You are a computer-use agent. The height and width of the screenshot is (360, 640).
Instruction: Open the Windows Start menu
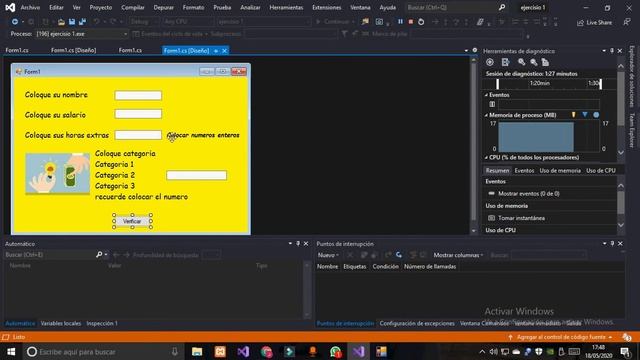click(x=11, y=352)
